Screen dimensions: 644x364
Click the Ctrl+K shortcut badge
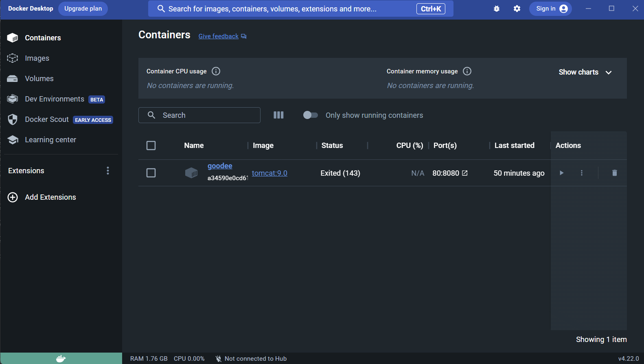[431, 9]
